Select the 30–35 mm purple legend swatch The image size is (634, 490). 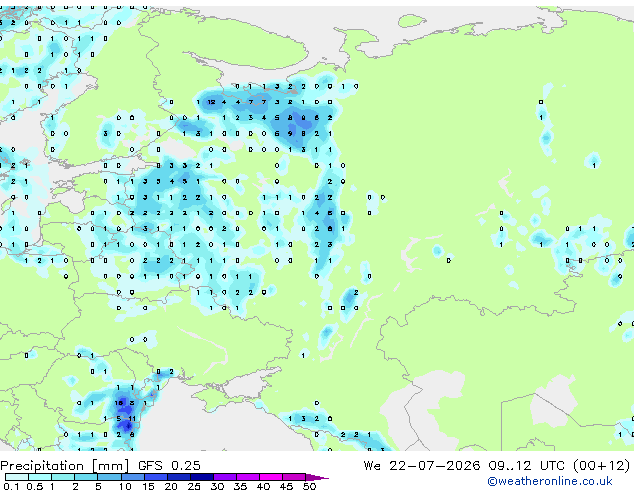(224, 477)
